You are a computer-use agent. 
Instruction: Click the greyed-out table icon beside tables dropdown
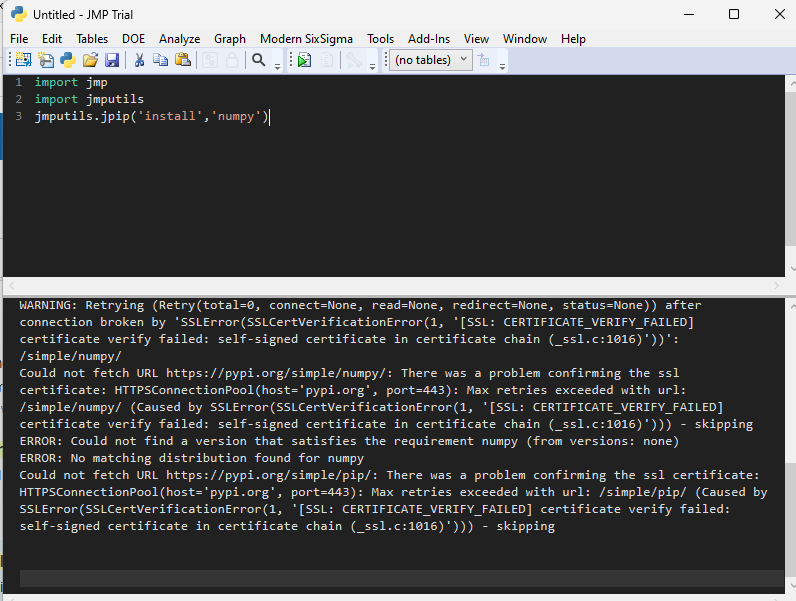coord(484,60)
